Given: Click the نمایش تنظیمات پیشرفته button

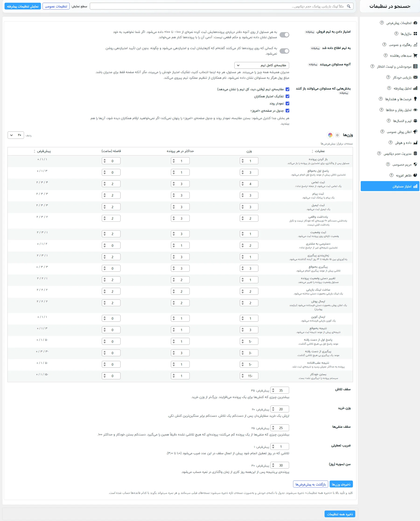Looking at the screenshot, I should point(23,6).
